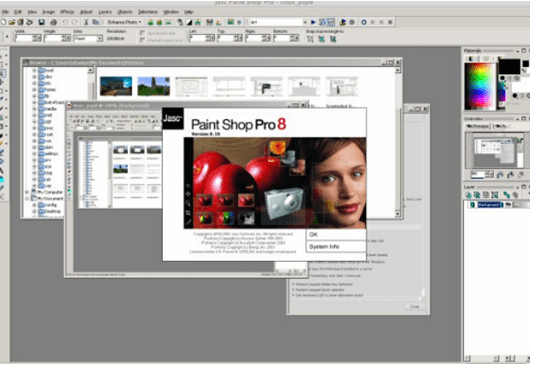Image resolution: width=556 pixels, height=366 pixels.
Task: Click the second Snap crop rectangle icon
Action: [322, 39]
